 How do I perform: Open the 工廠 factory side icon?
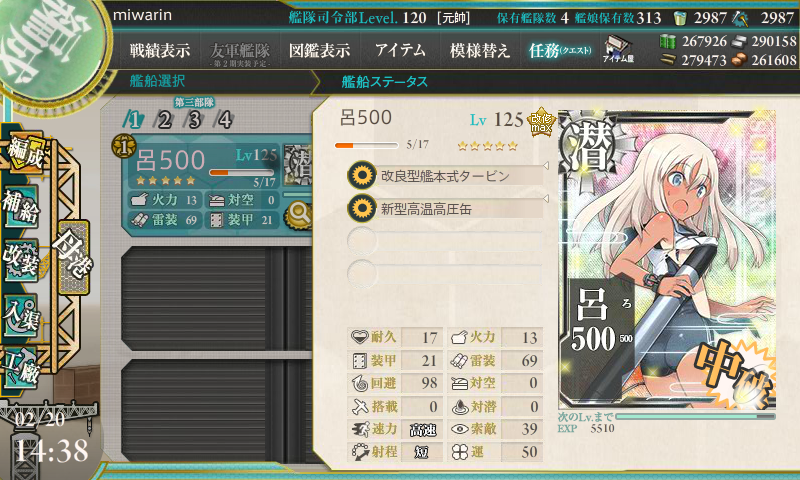(x=21, y=368)
